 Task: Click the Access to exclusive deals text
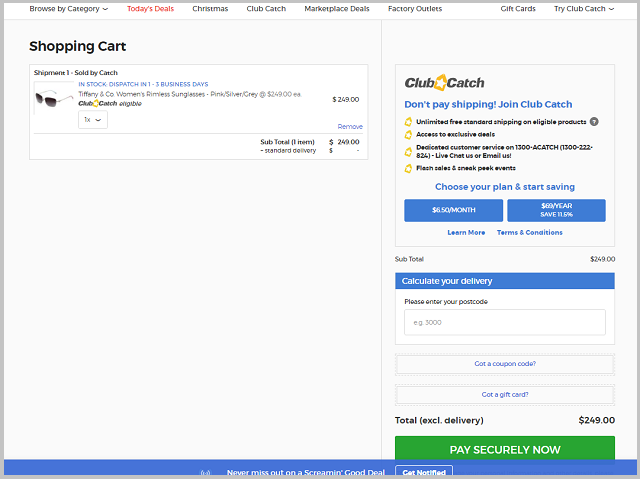[x=456, y=134]
